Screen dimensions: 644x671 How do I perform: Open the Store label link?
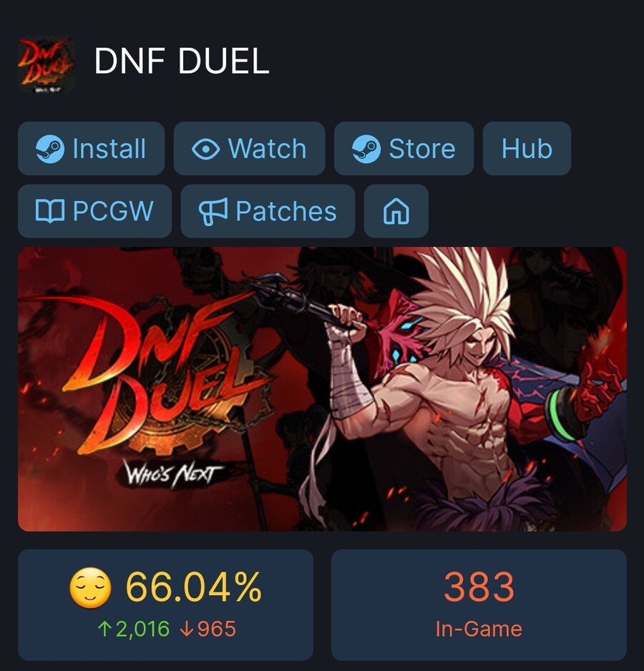(x=421, y=149)
